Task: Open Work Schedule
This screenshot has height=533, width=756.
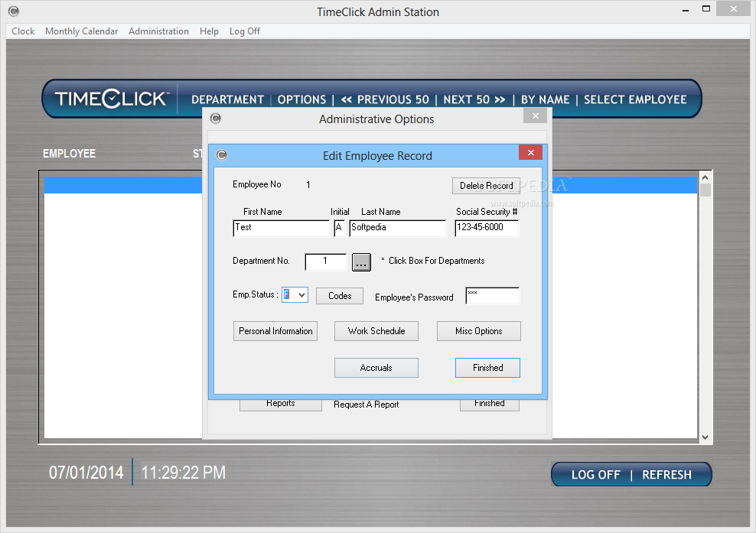Action: point(376,332)
